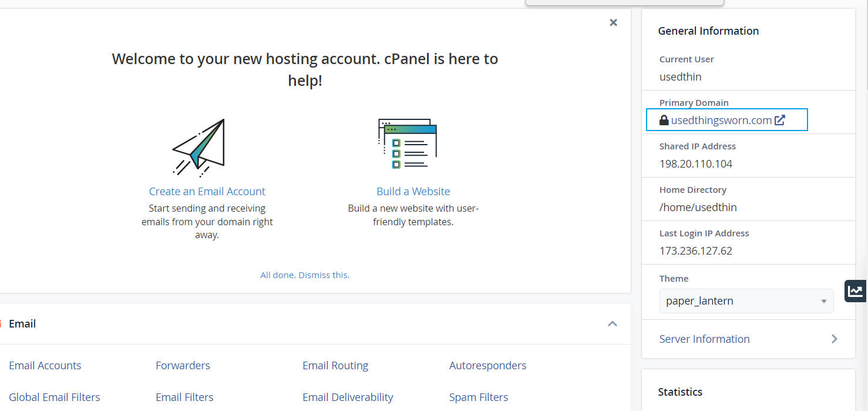Open the paper_lantern theme dropdown
Viewport: 868px width, 411px height.
click(x=746, y=301)
